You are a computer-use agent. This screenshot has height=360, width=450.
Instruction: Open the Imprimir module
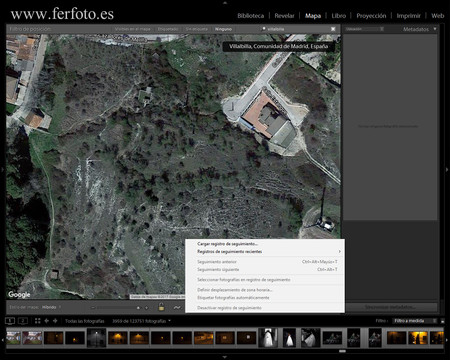408,16
